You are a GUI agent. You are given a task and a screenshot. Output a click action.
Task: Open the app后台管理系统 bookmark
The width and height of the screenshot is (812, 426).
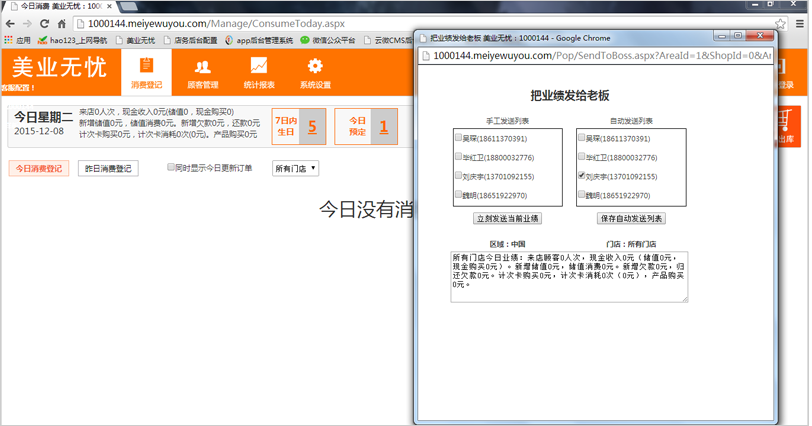point(259,40)
